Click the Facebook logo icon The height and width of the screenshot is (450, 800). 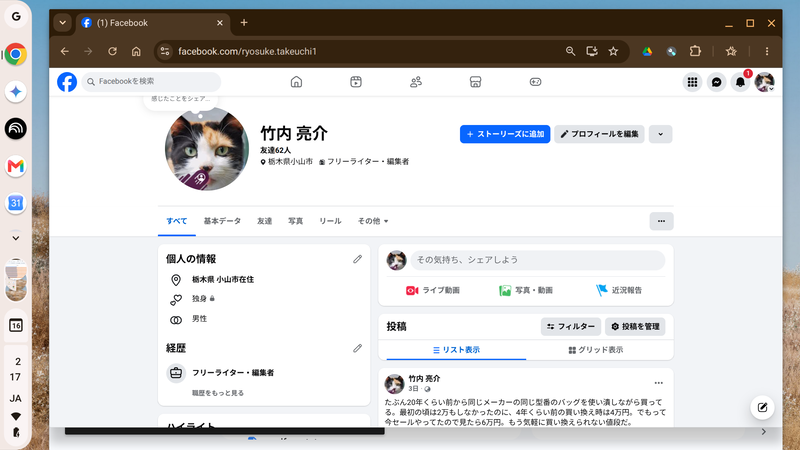67,82
